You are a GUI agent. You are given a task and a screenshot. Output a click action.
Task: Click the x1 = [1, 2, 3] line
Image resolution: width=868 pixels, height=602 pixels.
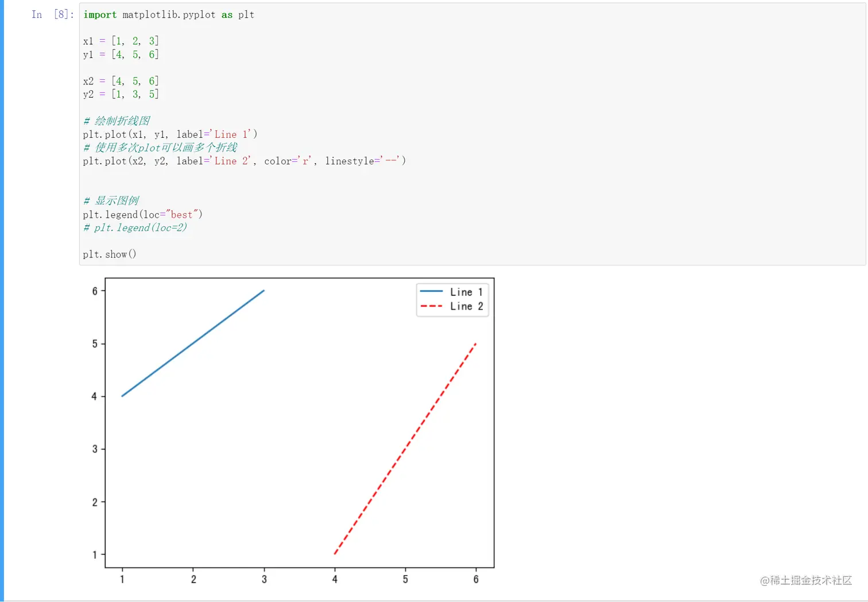tap(121, 41)
